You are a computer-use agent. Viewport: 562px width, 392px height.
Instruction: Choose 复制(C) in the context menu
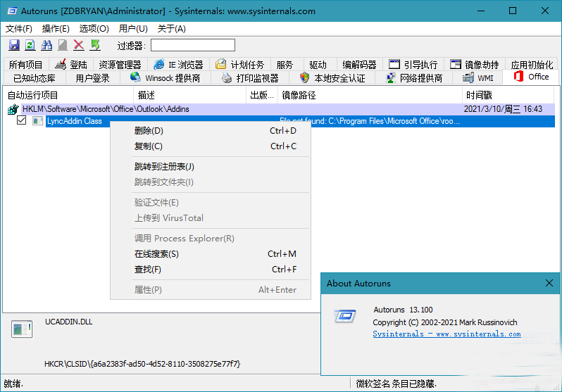pyautogui.click(x=211, y=146)
